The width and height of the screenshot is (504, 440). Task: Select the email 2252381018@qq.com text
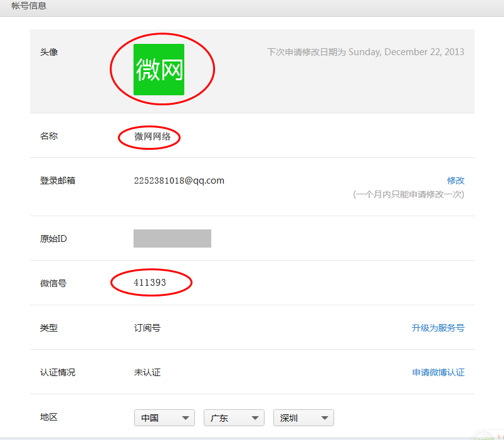coord(179,181)
